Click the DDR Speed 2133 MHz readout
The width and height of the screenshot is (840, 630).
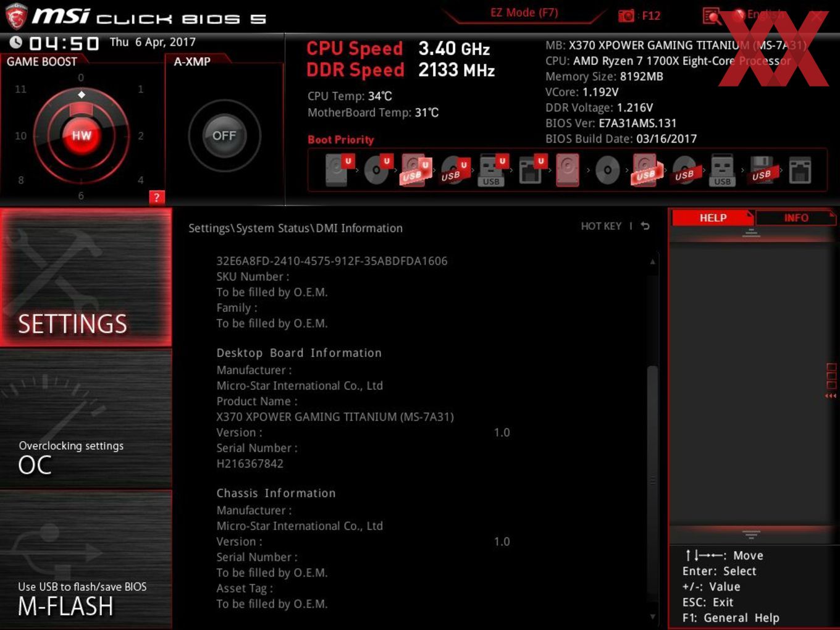click(x=401, y=70)
